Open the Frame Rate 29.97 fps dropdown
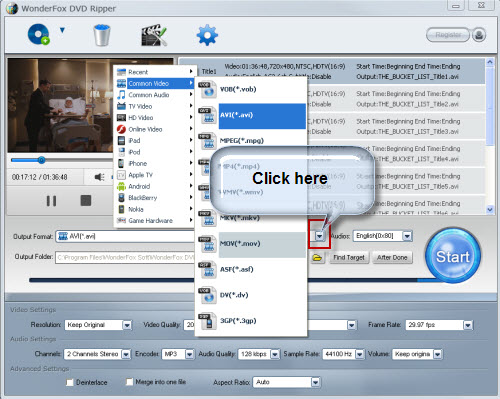The width and height of the screenshot is (500, 399). 468,325
